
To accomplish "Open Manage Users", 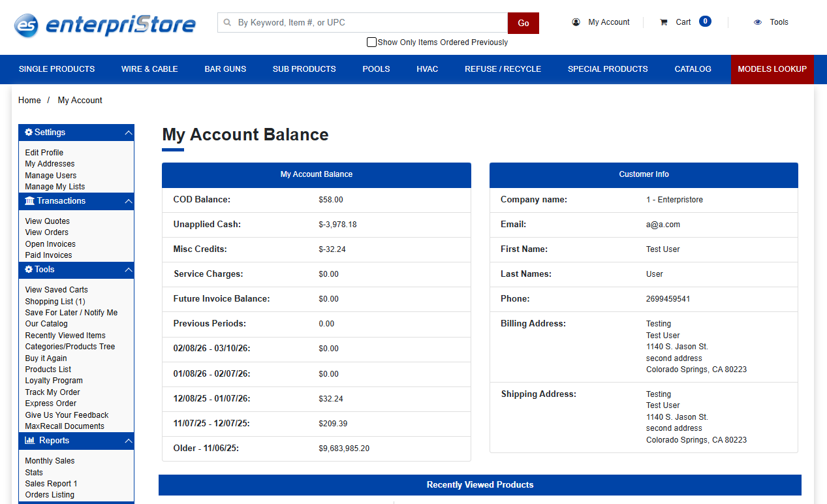I will 51,176.
